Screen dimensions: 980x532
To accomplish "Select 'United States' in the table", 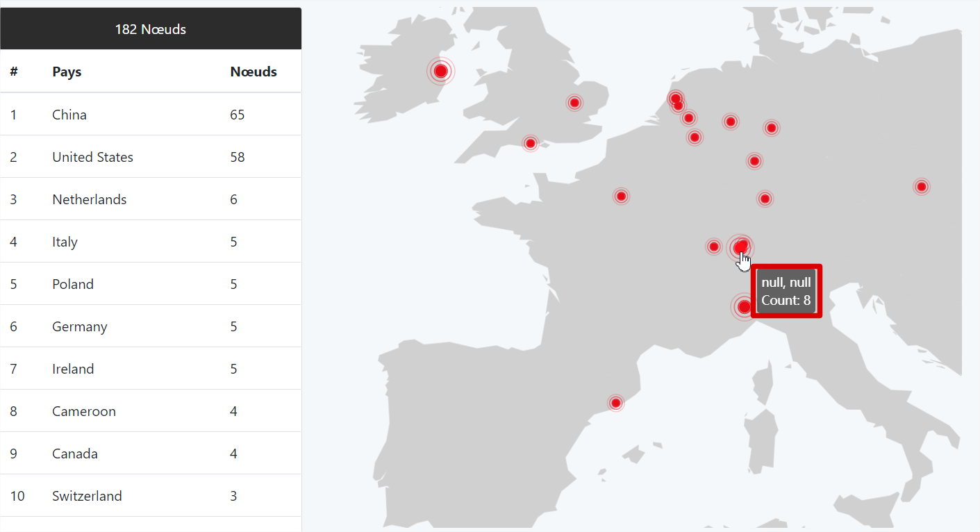I will (x=92, y=157).
